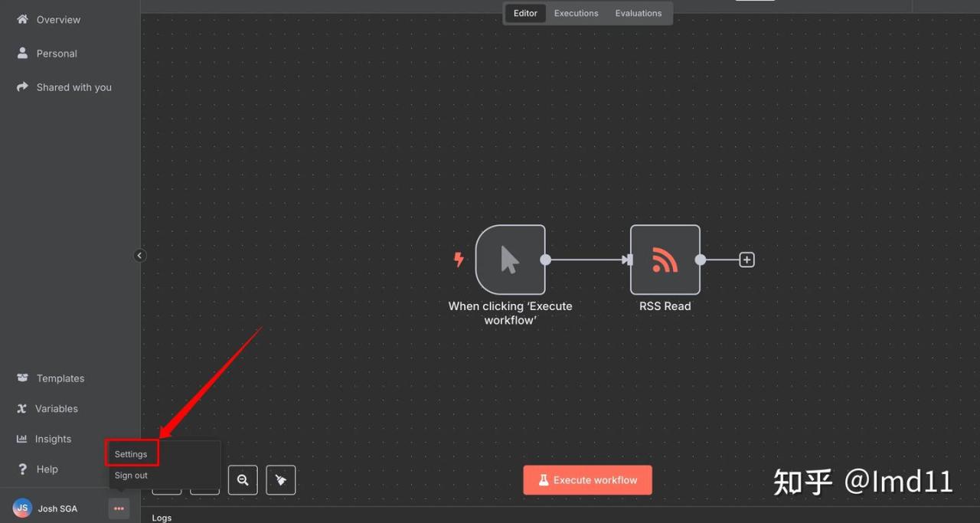Switch to the Executions tab
Screen dimensions: 980x523
pos(576,13)
